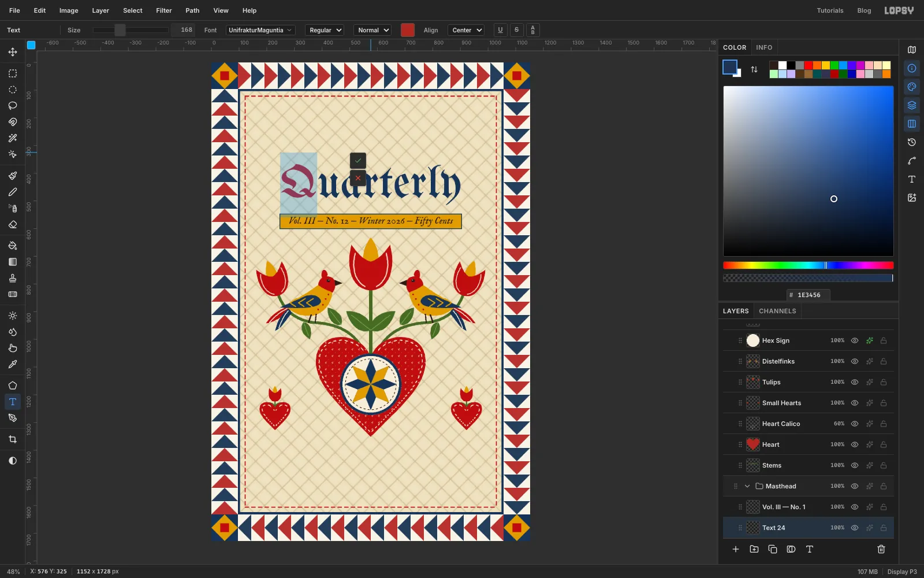Open the Regular font style dropdown
The width and height of the screenshot is (924, 578).
click(x=325, y=30)
